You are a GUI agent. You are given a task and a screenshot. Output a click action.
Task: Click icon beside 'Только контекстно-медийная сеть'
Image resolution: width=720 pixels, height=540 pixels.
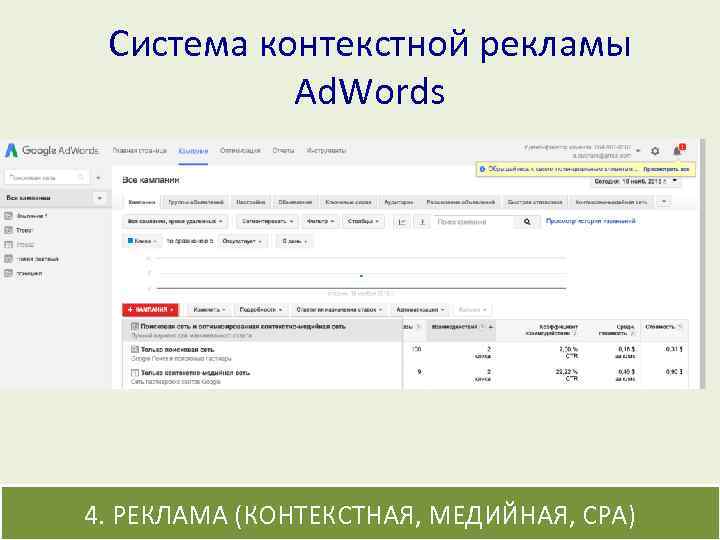pyautogui.click(x=135, y=372)
